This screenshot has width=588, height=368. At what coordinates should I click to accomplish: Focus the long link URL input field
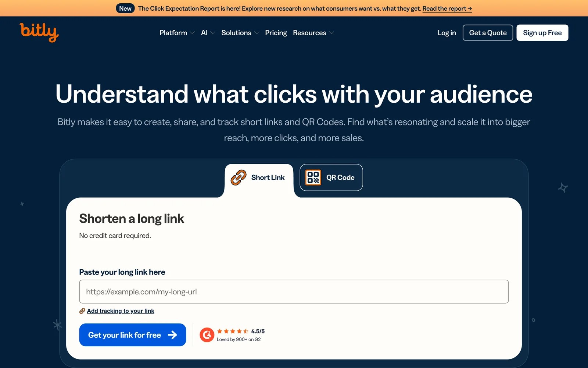pyautogui.click(x=294, y=291)
